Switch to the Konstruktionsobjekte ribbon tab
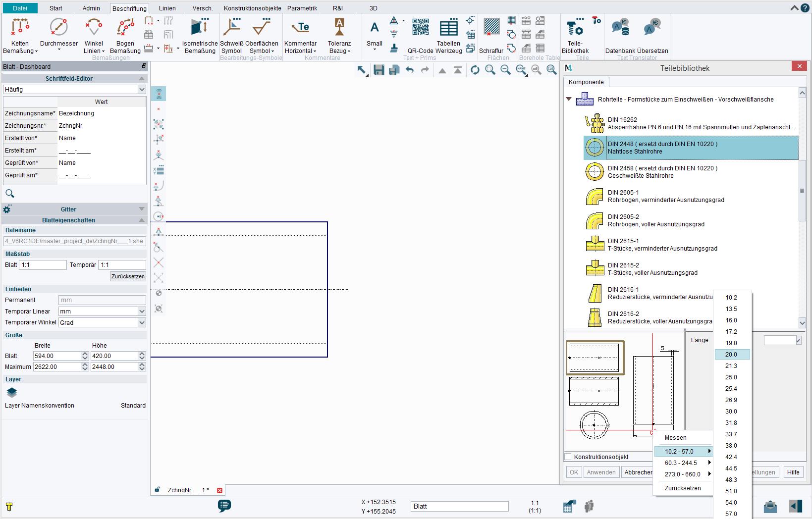The height and width of the screenshot is (519, 812). pos(252,8)
